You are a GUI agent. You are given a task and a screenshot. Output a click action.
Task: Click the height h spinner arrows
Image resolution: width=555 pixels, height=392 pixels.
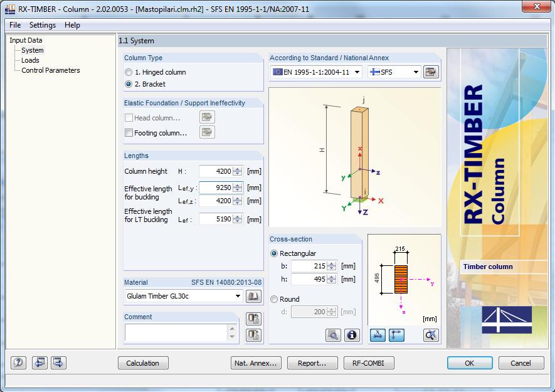(332, 279)
